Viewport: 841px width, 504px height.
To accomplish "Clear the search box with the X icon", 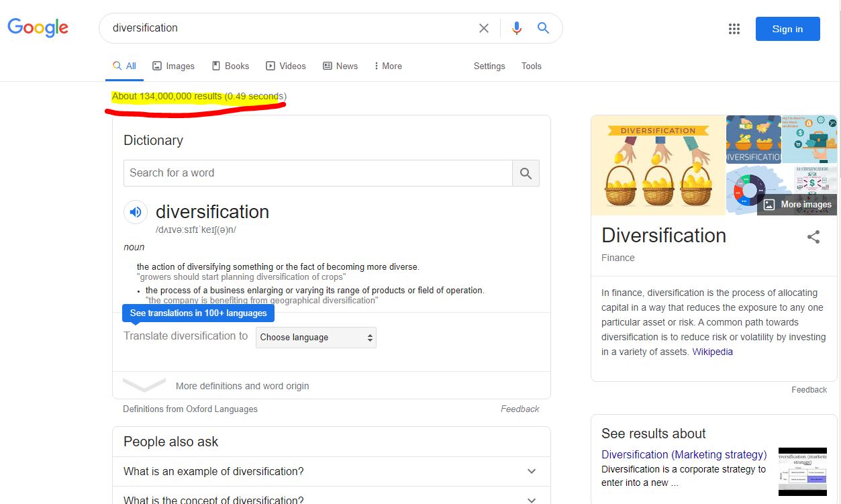I will click(x=484, y=28).
